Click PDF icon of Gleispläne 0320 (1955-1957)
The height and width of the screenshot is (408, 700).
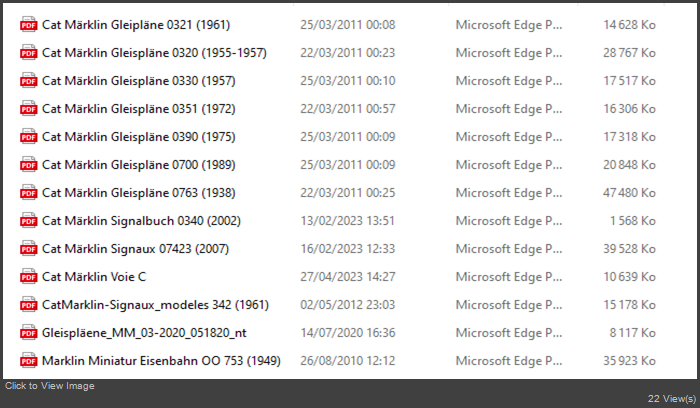coord(28,53)
